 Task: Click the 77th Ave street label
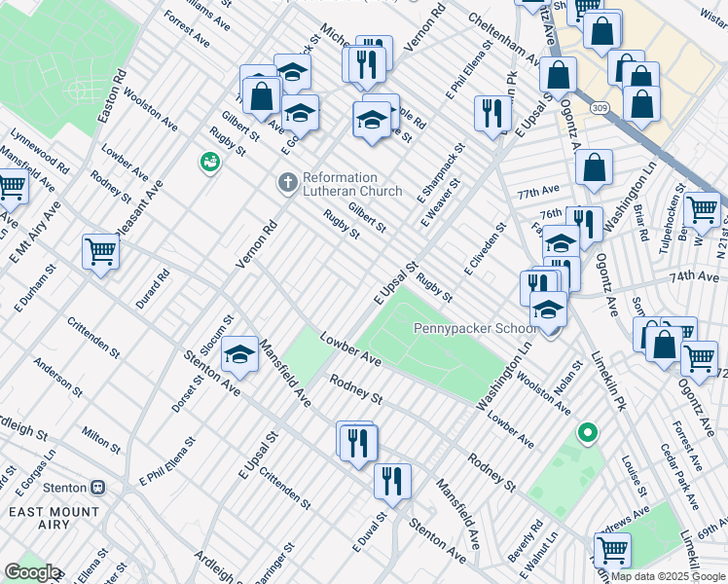coord(538,192)
